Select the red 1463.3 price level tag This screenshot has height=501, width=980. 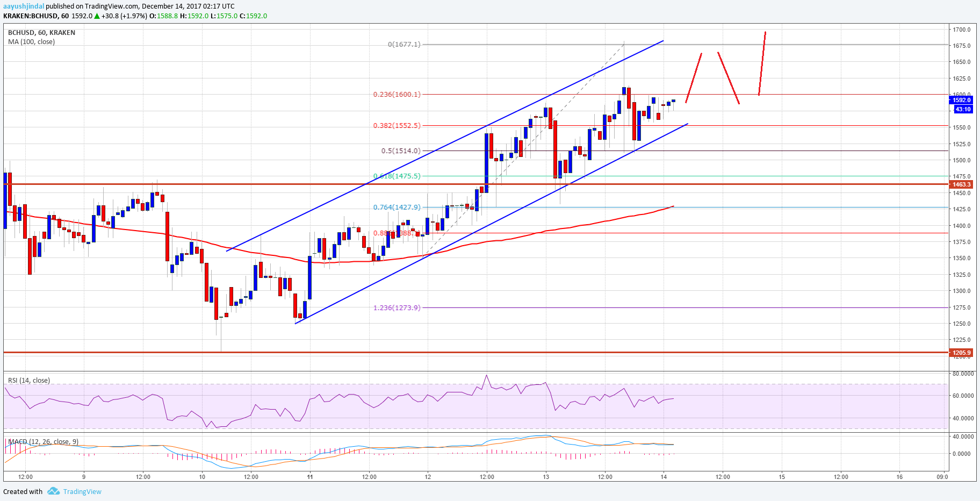click(x=961, y=184)
